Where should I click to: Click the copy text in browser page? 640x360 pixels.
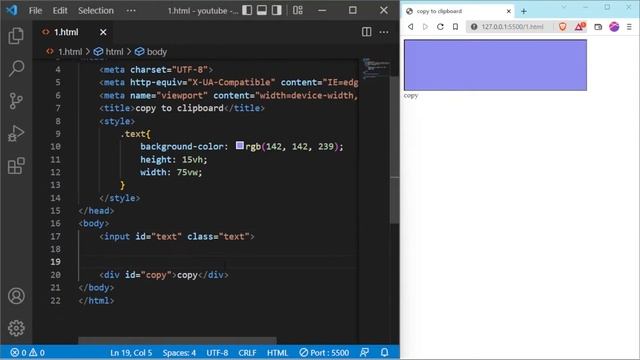click(411, 96)
